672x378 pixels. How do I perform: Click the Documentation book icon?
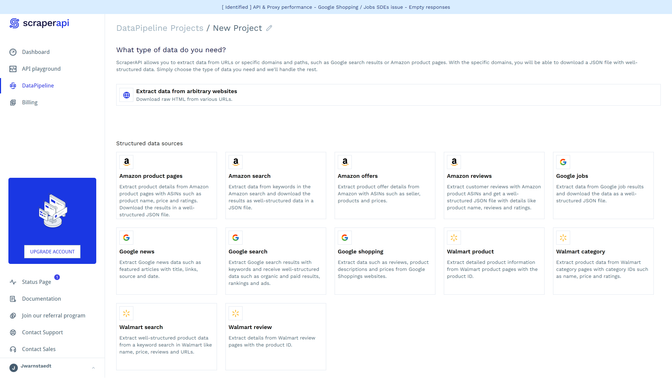[x=13, y=299]
